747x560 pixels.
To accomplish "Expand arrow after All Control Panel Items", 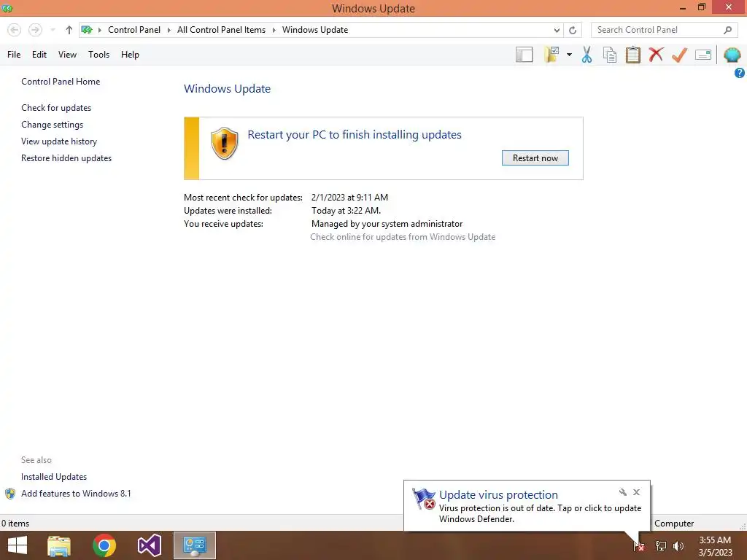I will point(274,30).
